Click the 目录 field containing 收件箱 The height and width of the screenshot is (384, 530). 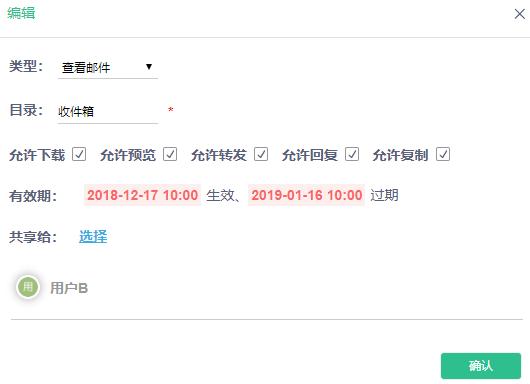(x=108, y=112)
